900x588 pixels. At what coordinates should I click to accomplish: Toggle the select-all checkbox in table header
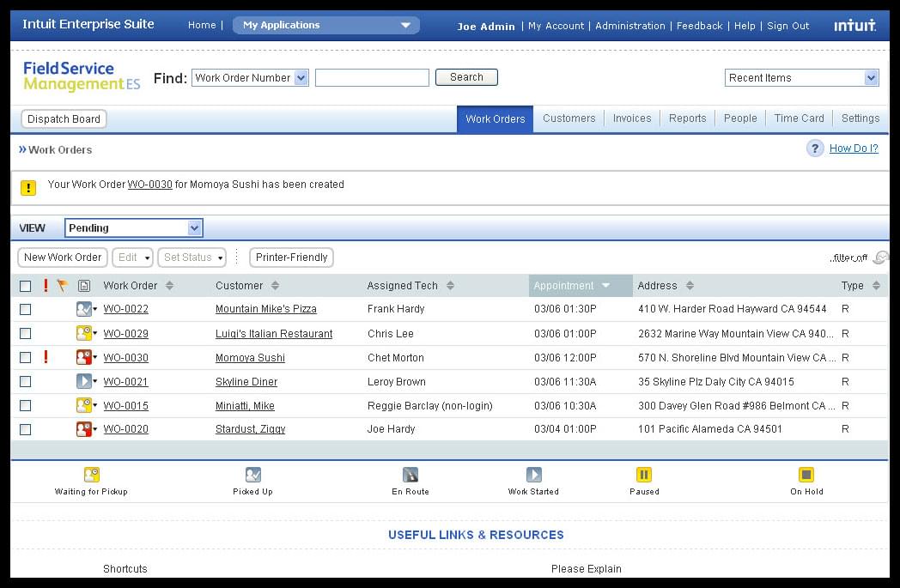[25, 286]
